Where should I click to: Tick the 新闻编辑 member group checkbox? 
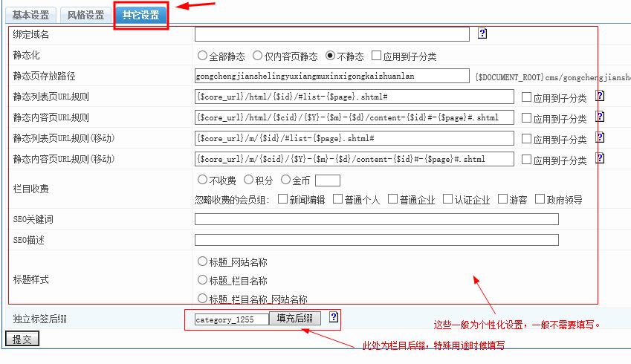click(282, 199)
